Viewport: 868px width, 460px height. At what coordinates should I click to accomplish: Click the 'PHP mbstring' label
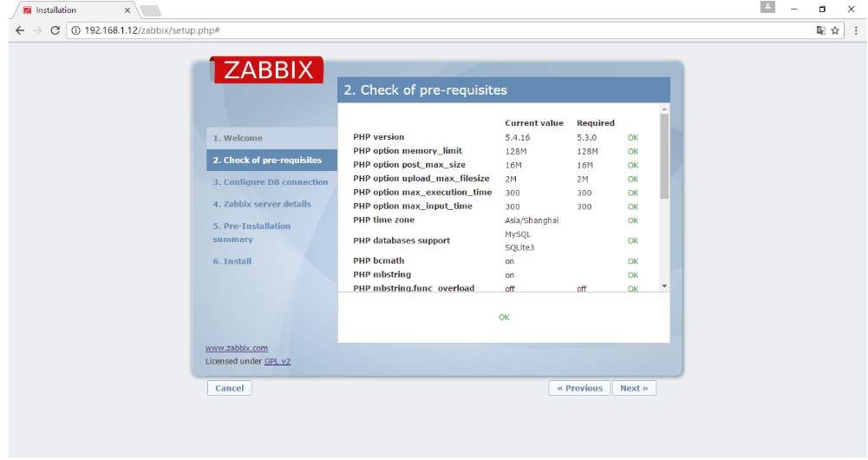pyautogui.click(x=382, y=274)
